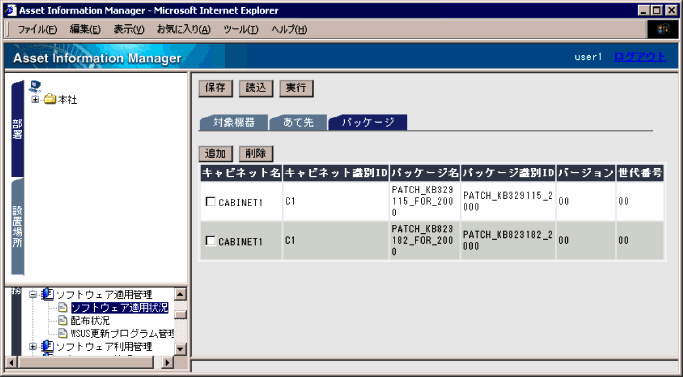Click the PATCH_KB329115_2000 package ID cell
Viewport: 683px width, 377px height.
coord(508,201)
